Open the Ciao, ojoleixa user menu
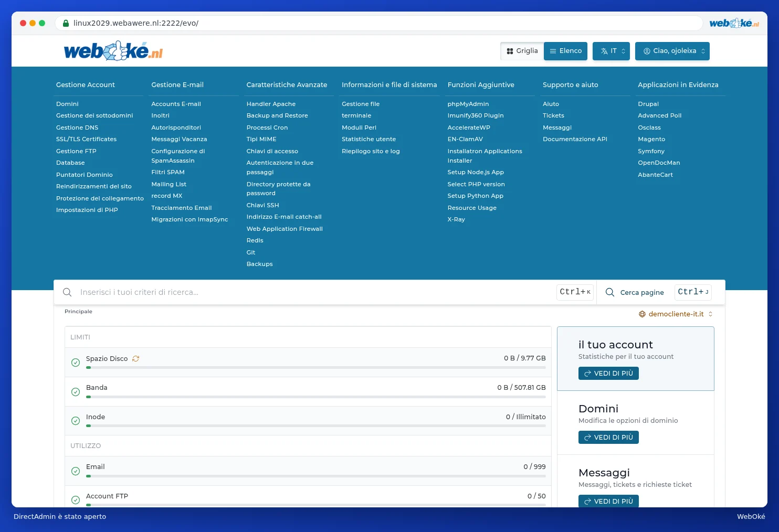The image size is (779, 532). pyautogui.click(x=672, y=51)
